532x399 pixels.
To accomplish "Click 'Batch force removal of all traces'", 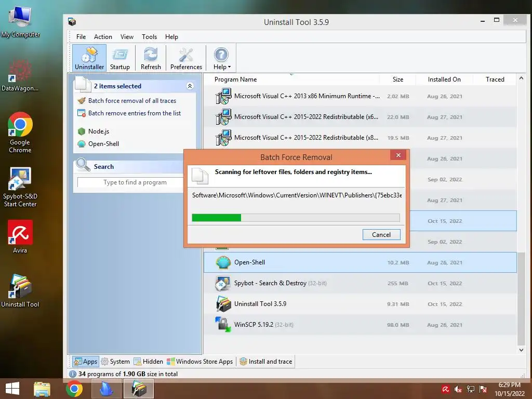I will coord(132,101).
